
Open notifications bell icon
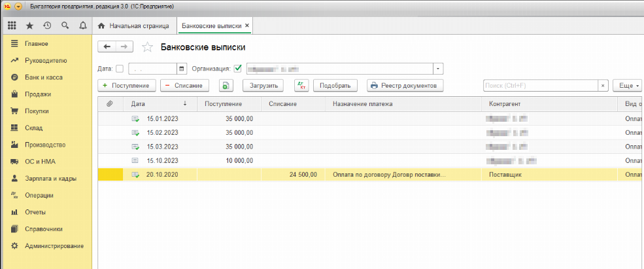pos(82,26)
